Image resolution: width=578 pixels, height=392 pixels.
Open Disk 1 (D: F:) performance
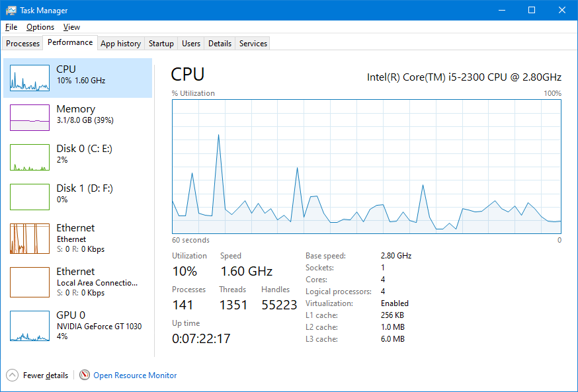pos(84,194)
